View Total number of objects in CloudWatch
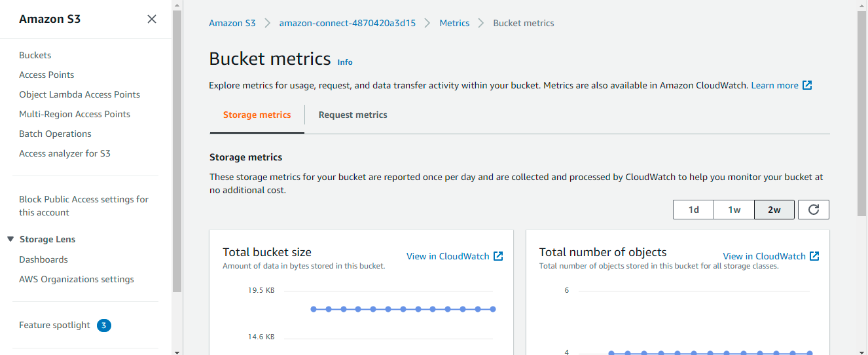868x355 pixels. click(x=764, y=256)
